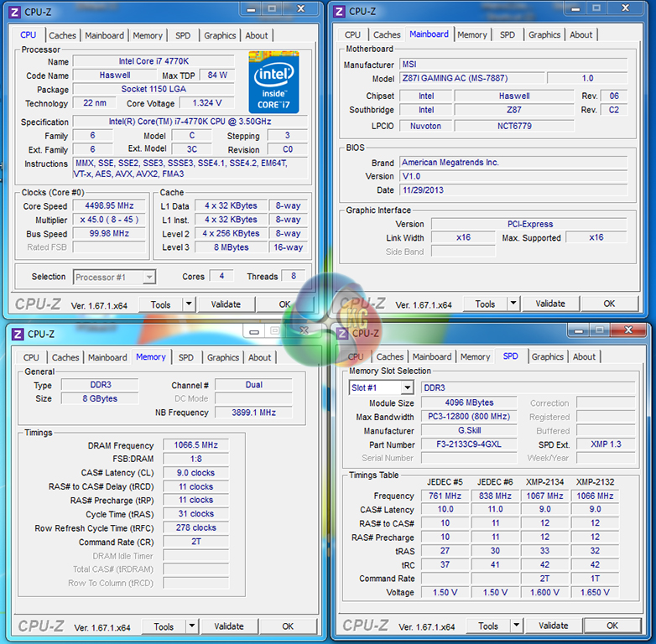Select the About tab in the SPD window
The width and height of the screenshot is (656, 644).
584,356
